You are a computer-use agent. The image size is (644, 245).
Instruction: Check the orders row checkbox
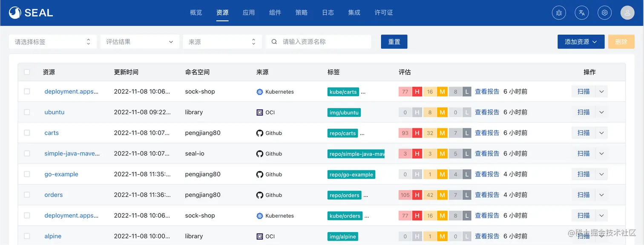(27, 195)
